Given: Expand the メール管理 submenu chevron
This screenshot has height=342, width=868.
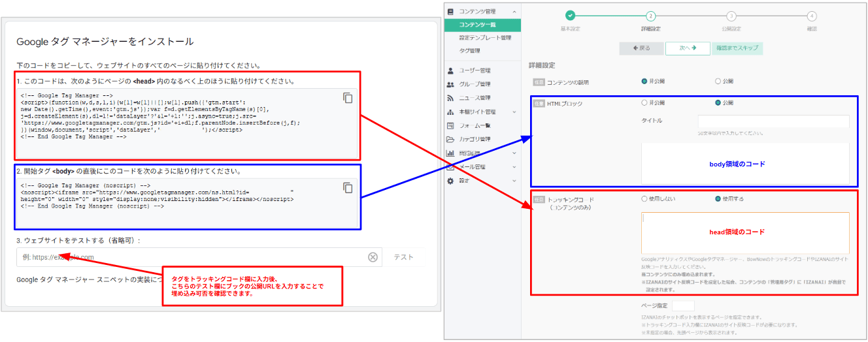Looking at the screenshot, I should pos(514,167).
